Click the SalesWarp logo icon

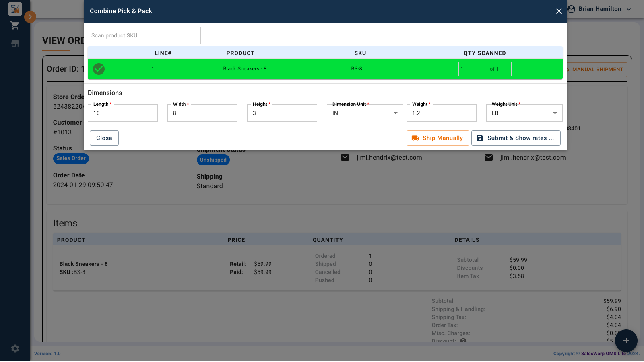[x=15, y=9]
